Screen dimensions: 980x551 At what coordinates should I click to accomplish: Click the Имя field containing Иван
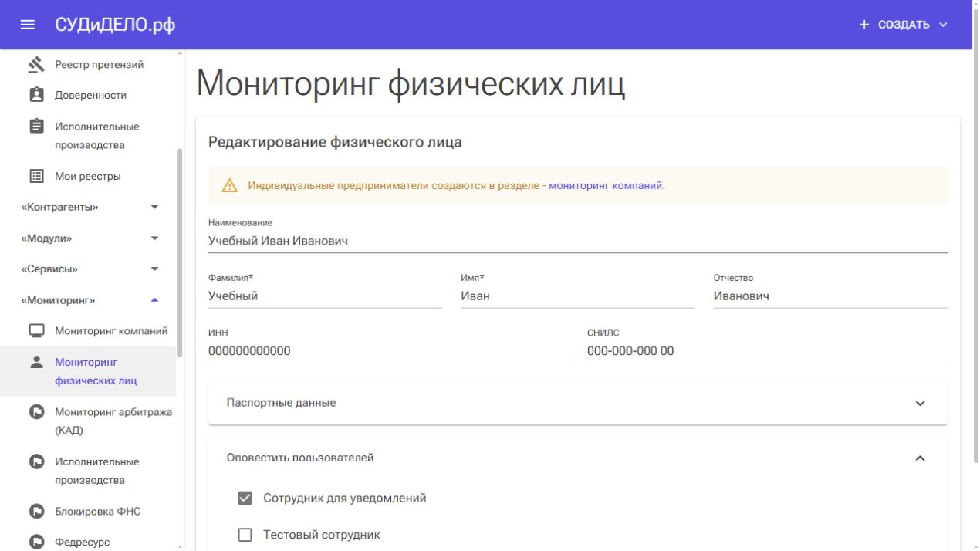578,296
